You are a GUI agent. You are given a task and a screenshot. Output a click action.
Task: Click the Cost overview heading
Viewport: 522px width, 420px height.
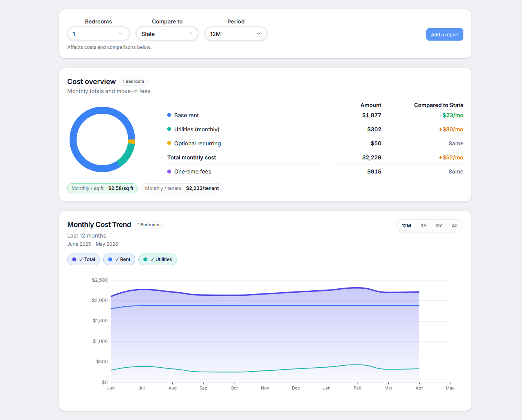pos(91,82)
